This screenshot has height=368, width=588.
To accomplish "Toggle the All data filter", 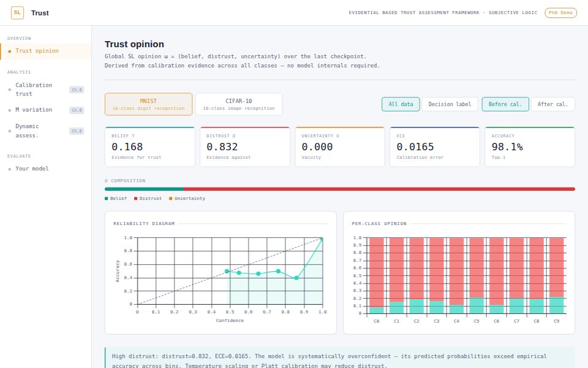I will click(401, 104).
